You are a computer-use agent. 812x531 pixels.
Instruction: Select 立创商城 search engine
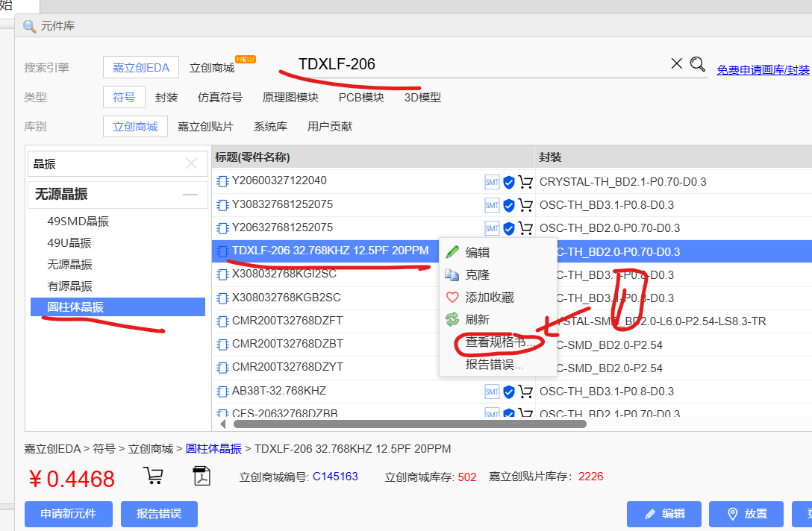[212, 67]
